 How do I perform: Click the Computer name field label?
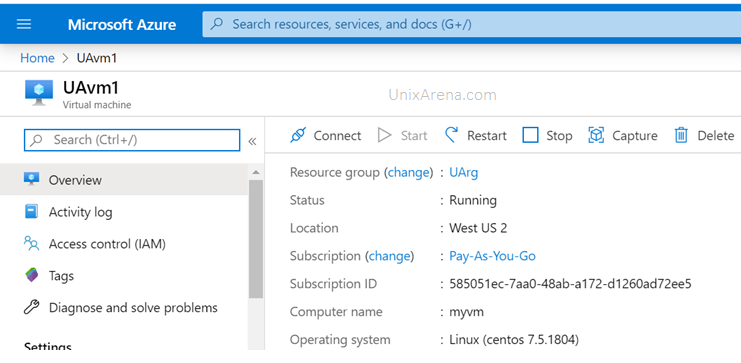coord(336,312)
